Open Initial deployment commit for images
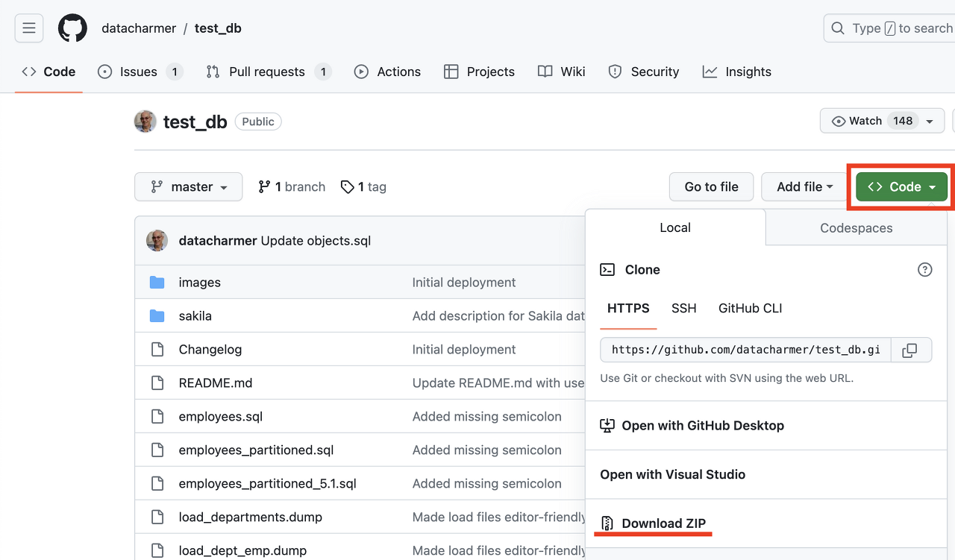The width and height of the screenshot is (955, 560). [464, 283]
